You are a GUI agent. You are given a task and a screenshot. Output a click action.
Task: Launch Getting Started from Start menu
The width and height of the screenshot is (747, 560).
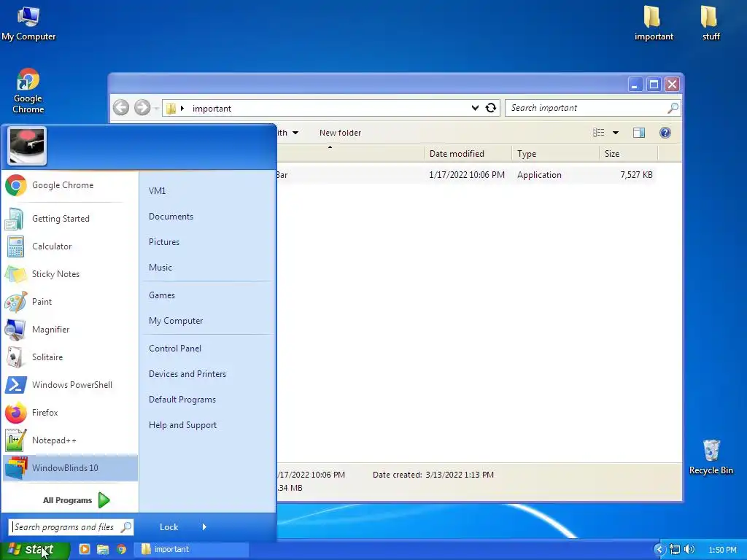click(x=69, y=219)
